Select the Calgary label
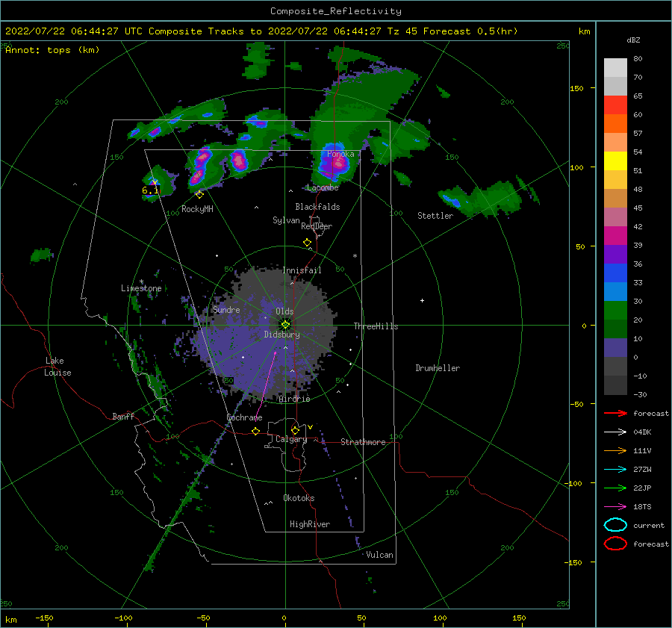This screenshot has width=672, height=628. point(291,439)
